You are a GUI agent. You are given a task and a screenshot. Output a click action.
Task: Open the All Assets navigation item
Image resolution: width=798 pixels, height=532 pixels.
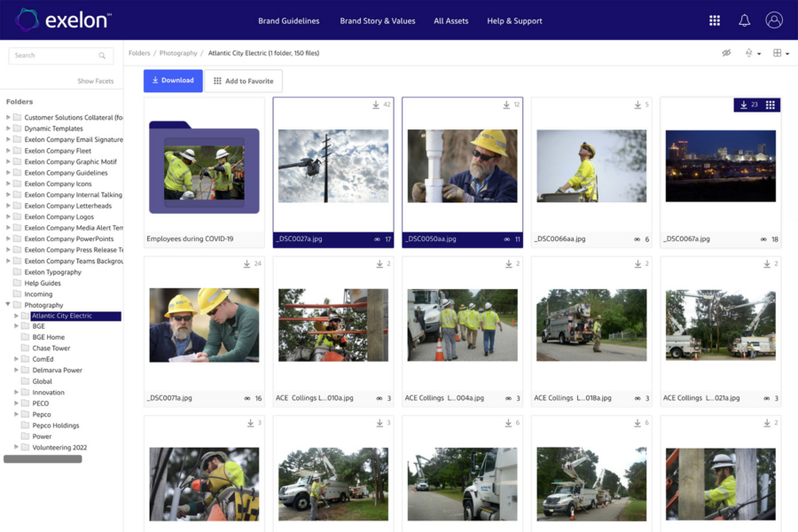click(x=450, y=20)
